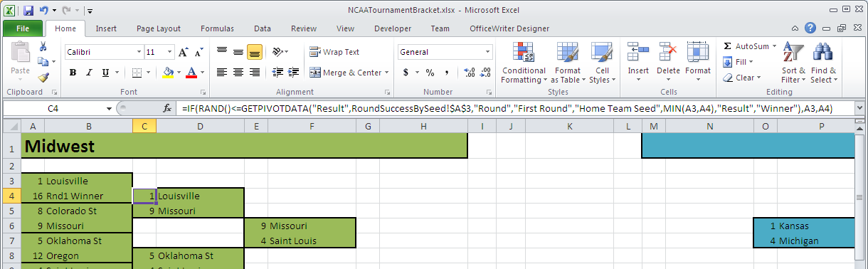Screen dimensions: 868x269
Task: Align text right
Action: pyautogui.click(x=254, y=72)
